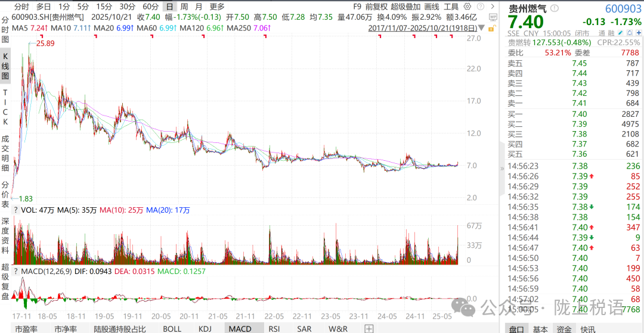The height and width of the screenshot is (333, 644).
Task: Switch to 周 weekly K-line period
Action: click(184, 7)
